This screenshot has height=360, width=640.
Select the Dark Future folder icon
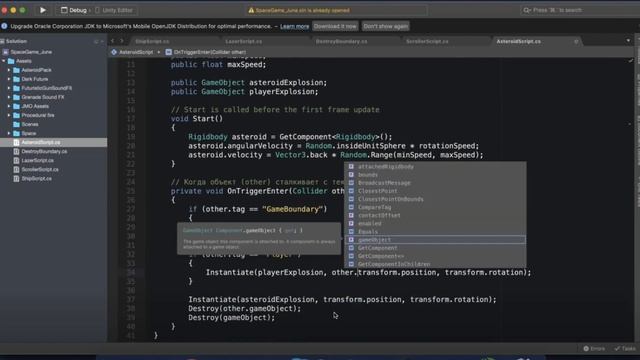[16, 79]
